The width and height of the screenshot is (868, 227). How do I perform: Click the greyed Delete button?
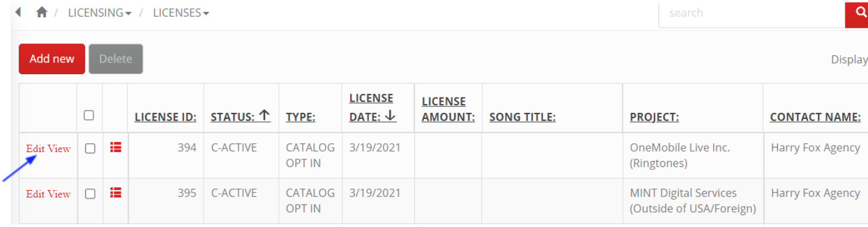[115, 59]
